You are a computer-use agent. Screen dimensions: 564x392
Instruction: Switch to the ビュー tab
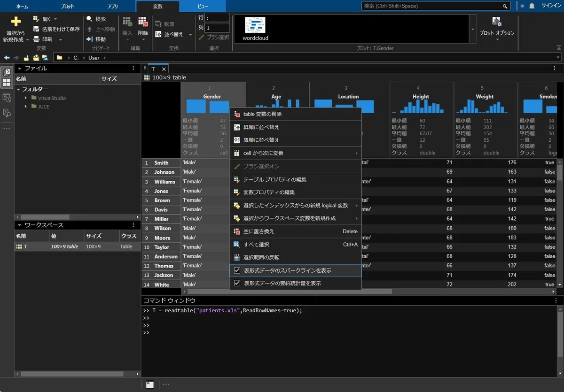pyautogui.click(x=203, y=6)
